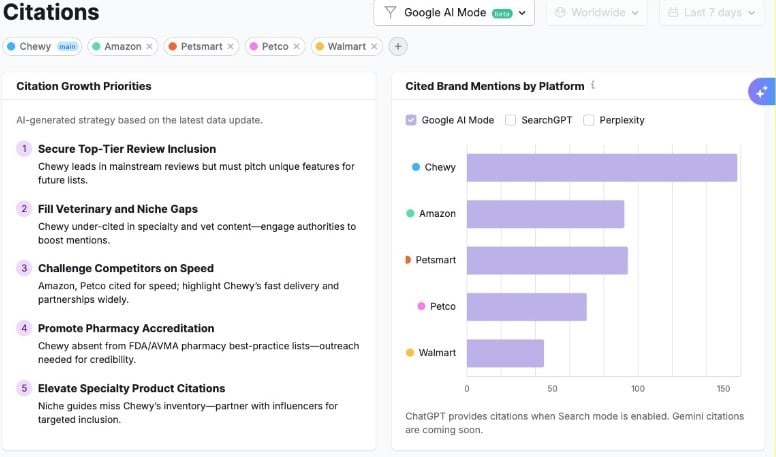The height and width of the screenshot is (457, 776).
Task: Click the globe icon beside Worldwide
Action: point(560,12)
